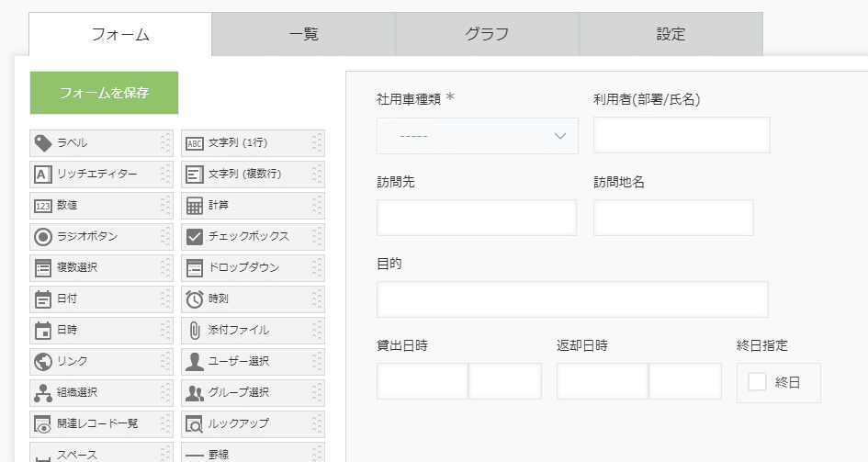The image size is (868, 462).
Task: Click the ラベル tag icon
Action: tap(43, 143)
